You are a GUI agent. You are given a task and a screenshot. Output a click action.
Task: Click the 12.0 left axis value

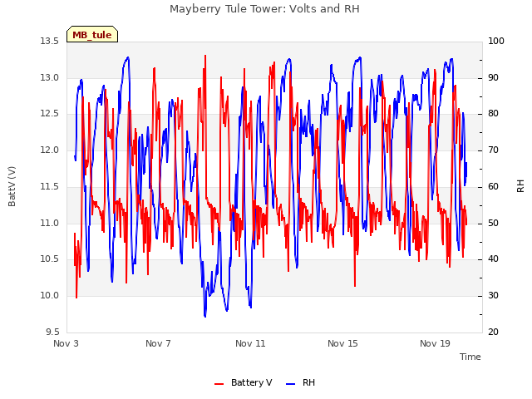coord(49,150)
